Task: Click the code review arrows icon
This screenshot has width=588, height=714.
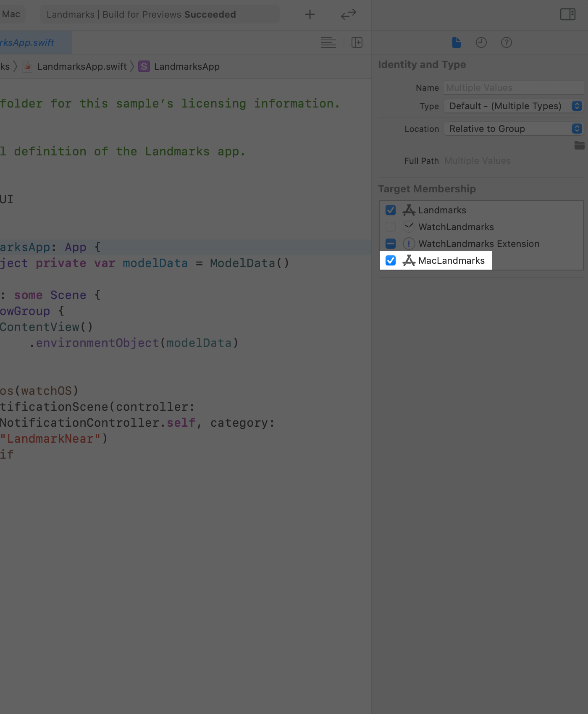Action: point(349,14)
